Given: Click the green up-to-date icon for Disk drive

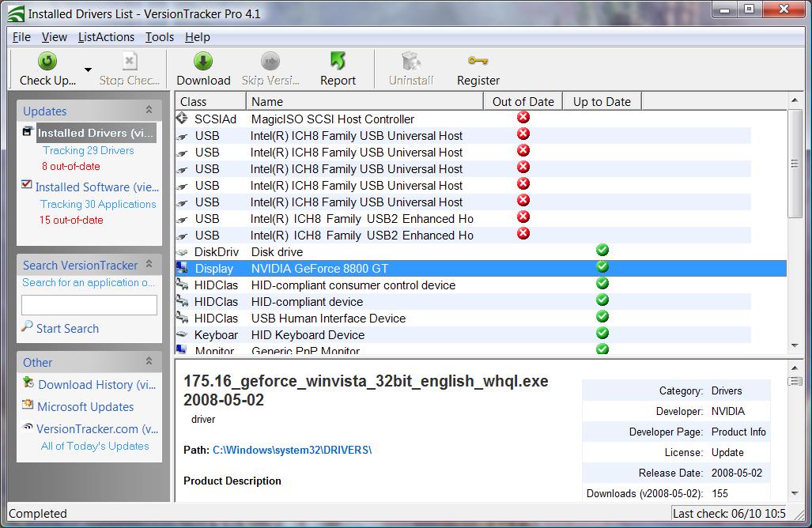Looking at the screenshot, I should coord(602,251).
